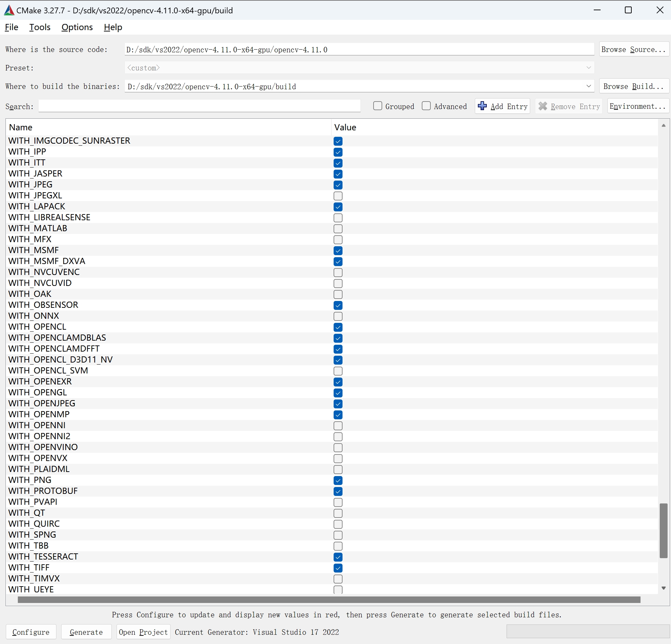This screenshot has height=644, width=671.
Task: Click the Remove Entry red cross icon
Action: coord(542,106)
